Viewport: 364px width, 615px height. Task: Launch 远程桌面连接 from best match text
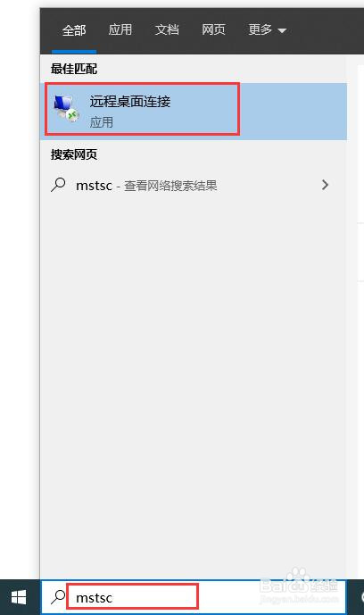click(x=130, y=102)
